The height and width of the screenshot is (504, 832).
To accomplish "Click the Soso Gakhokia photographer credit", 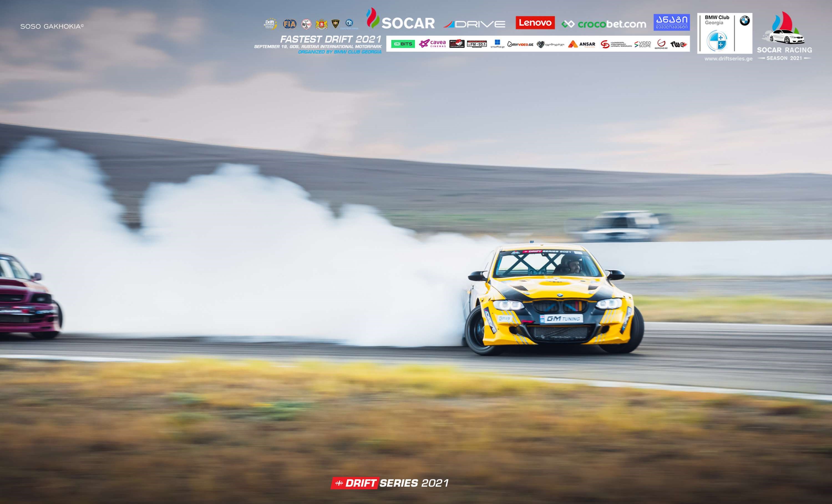I will pyautogui.click(x=52, y=26).
